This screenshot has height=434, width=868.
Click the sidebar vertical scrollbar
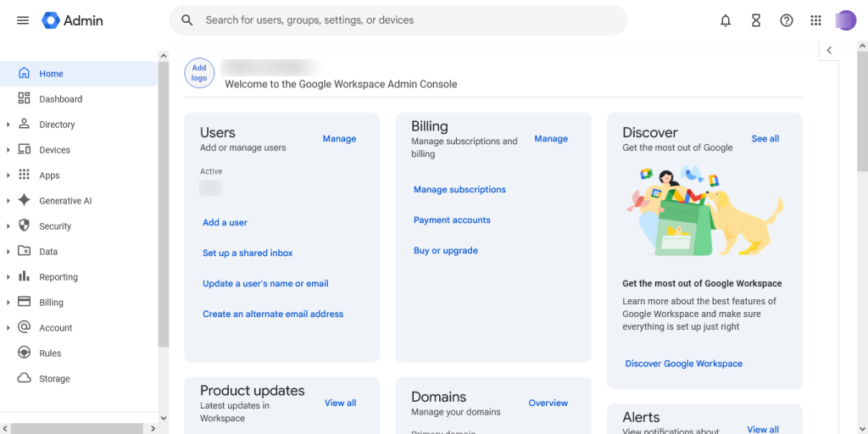(x=164, y=203)
